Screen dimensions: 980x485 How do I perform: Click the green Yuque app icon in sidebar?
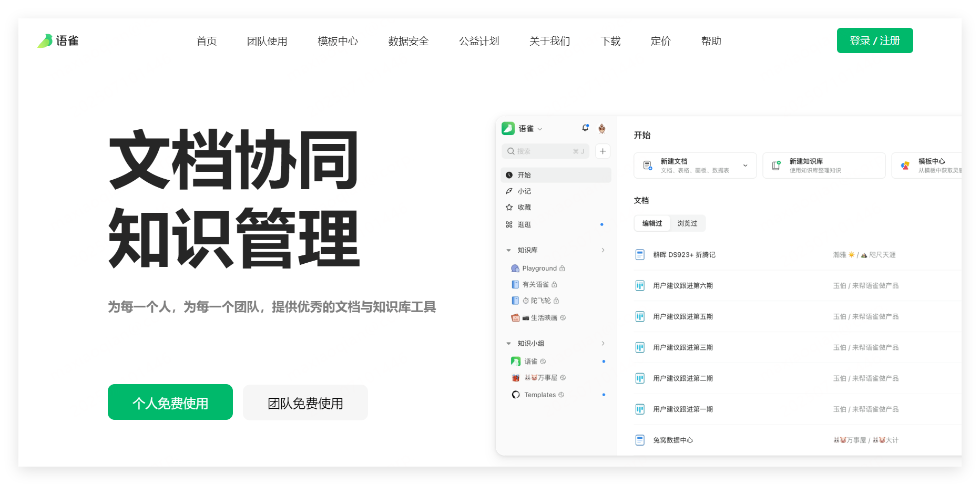point(508,129)
